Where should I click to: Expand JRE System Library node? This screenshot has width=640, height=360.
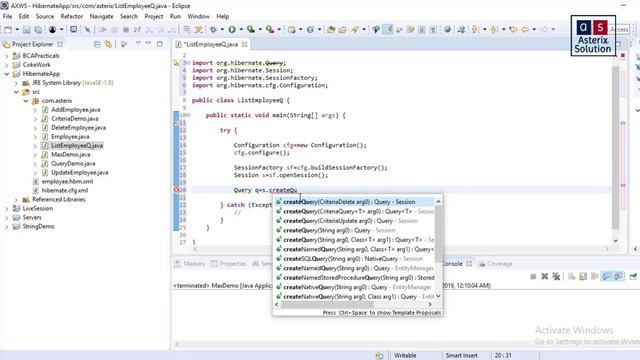point(16,83)
